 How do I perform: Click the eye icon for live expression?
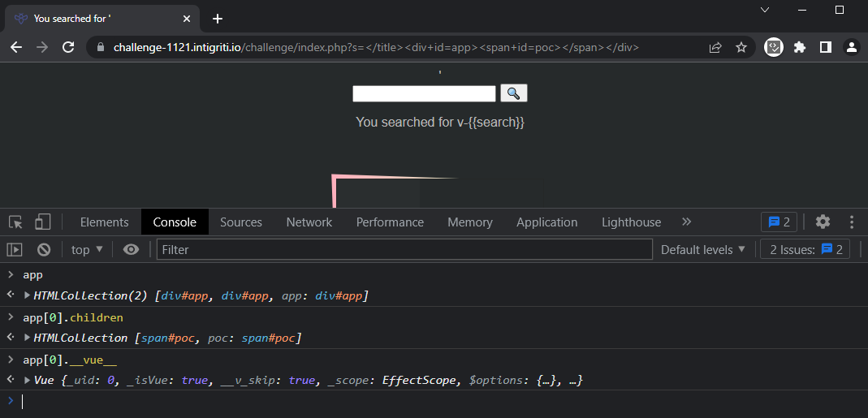tap(131, 249)
